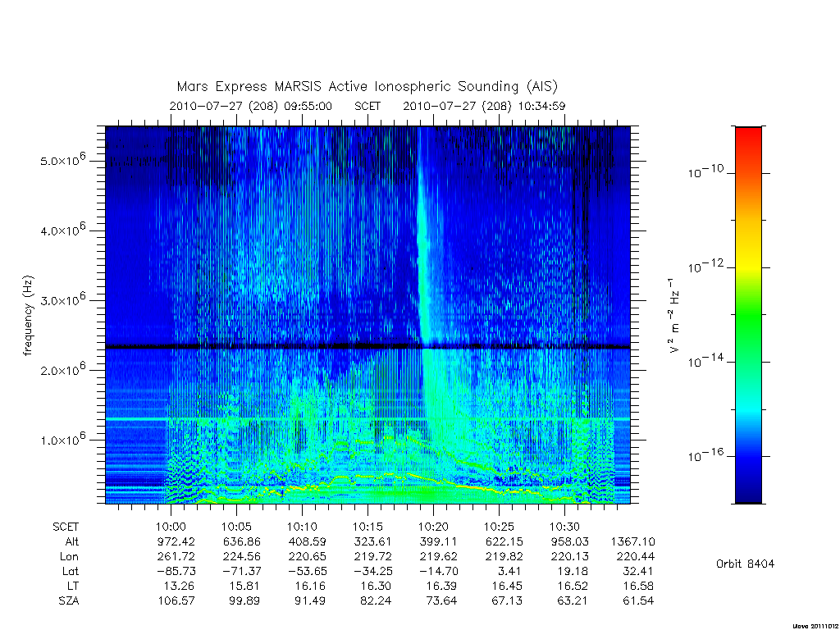The width and height of the screenshot is (840, 630).
Task: Click the 10:30 SCET axis label
Action: coord(564,527)
